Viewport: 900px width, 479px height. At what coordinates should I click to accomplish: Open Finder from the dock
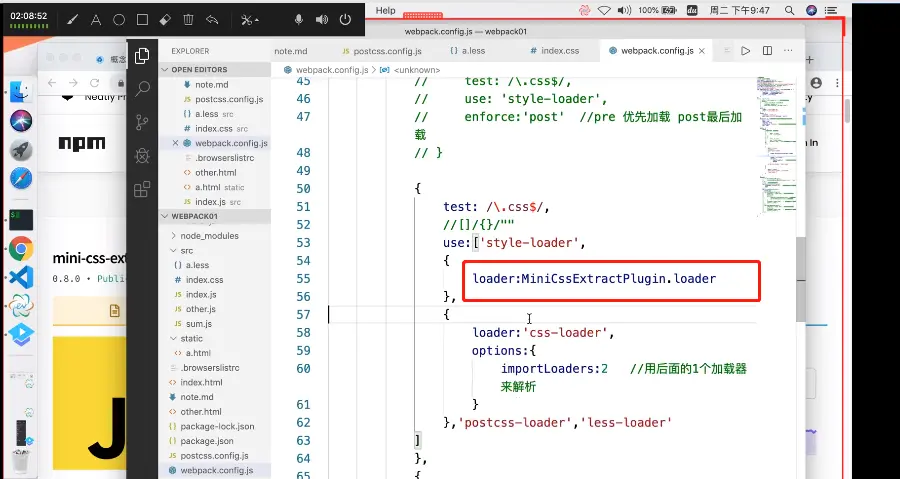pyautogui.click(x=21, y=92)
